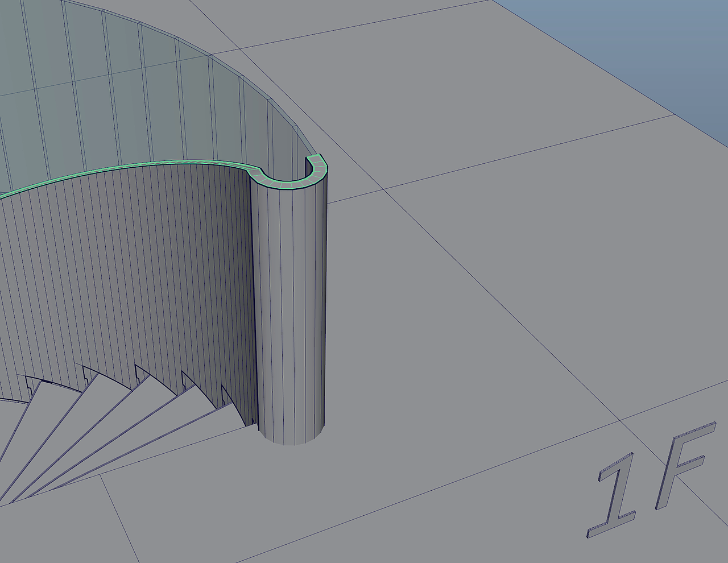This screenshot has height=563, width=728.
Task: Select the "1F" 3D text on the floor
Action: click(651, 479)
